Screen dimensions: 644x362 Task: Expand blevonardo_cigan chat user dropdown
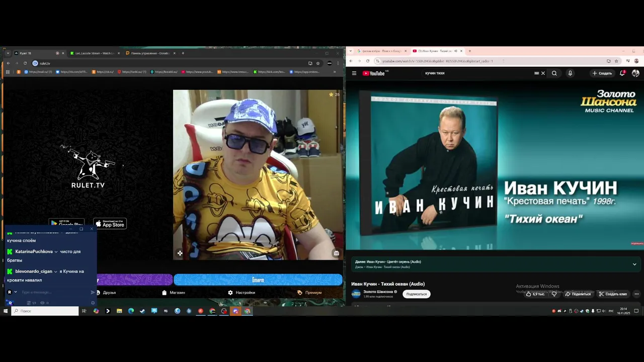coord(55,271)
